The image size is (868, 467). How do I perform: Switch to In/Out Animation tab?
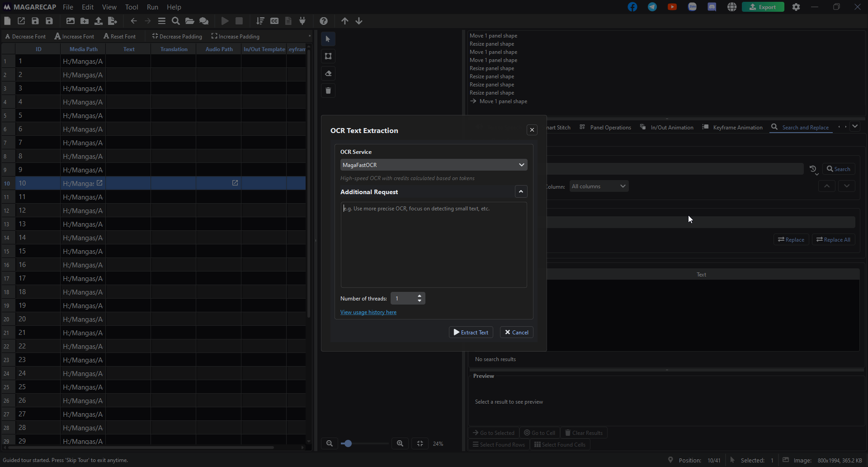coord(666,127)
